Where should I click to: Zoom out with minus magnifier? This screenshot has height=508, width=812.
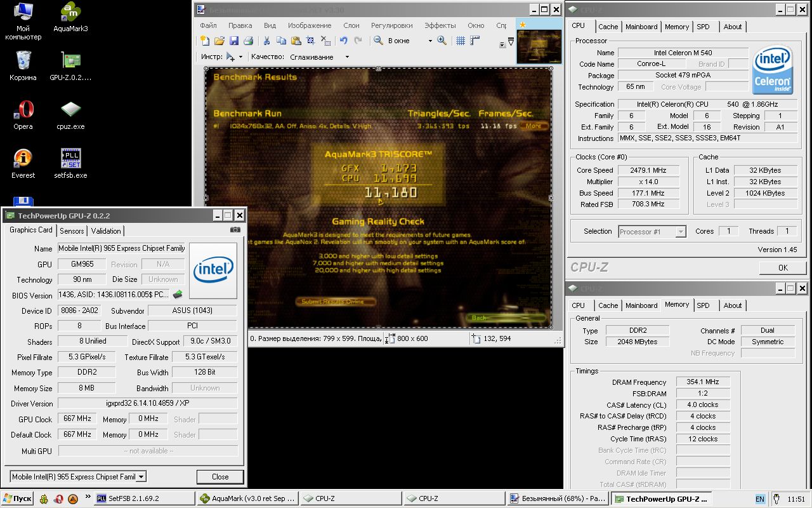pyautogui.click(x=378, y=41)
